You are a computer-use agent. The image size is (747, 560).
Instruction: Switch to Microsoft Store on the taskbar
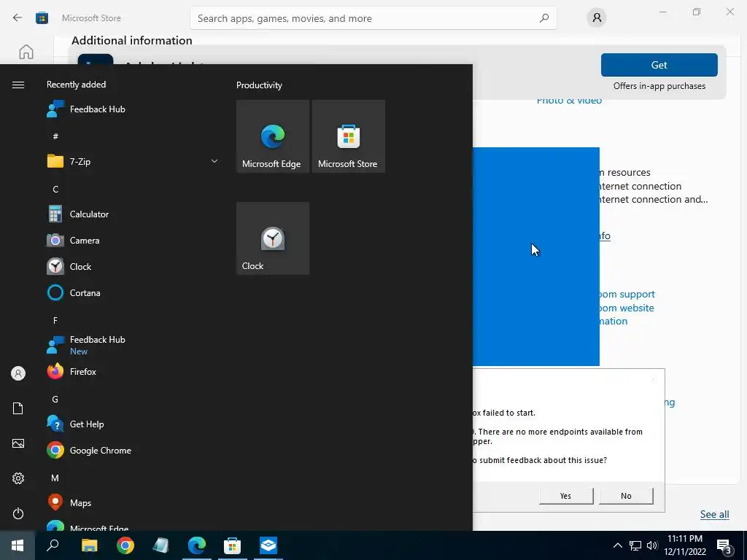click(x=232, y=545)
